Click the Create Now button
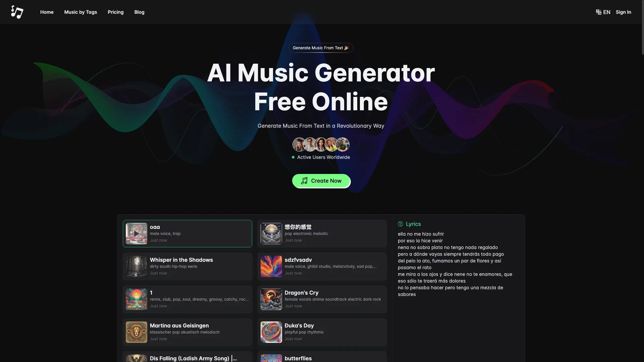The width and height of the screenshot is (644, 362). point(321,181)
